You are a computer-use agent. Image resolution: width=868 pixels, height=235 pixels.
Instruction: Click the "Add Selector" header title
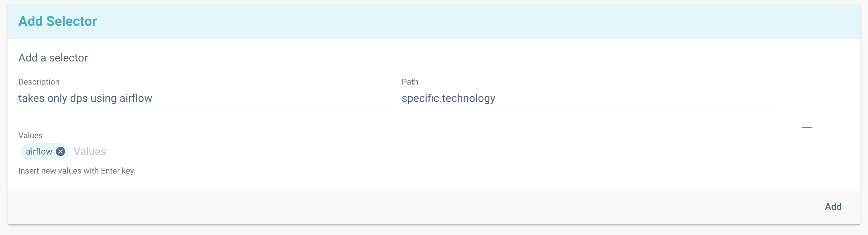[x=57, y=21]
